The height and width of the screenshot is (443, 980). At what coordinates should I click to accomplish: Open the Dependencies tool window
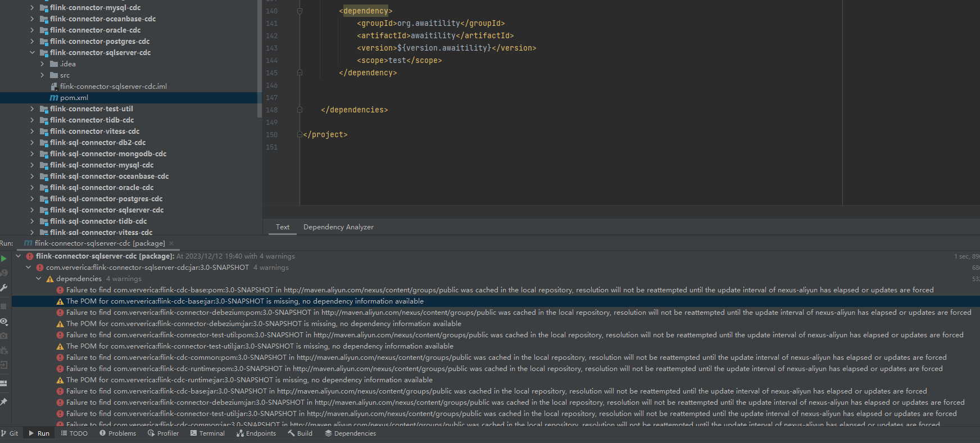[350, 433]
